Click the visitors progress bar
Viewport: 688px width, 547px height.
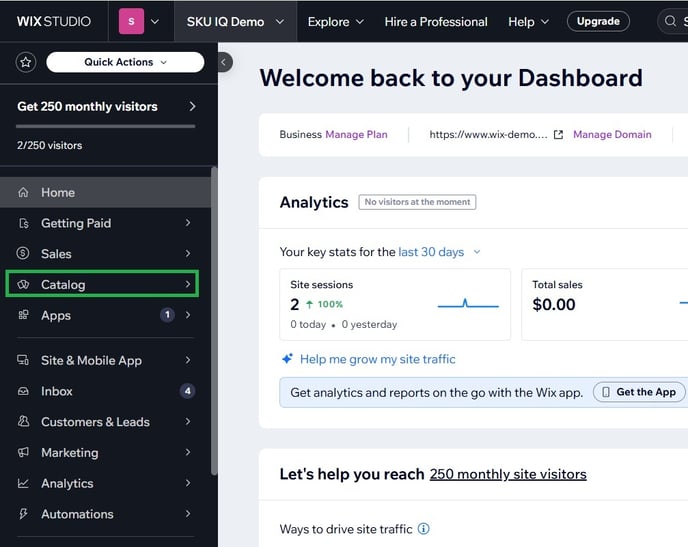(x=105, y=126)
